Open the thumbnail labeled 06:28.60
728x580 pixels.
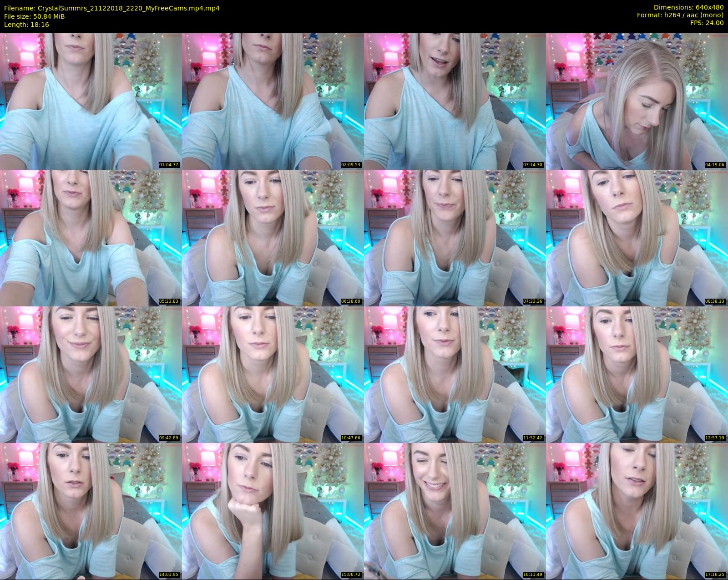[273, 238]
